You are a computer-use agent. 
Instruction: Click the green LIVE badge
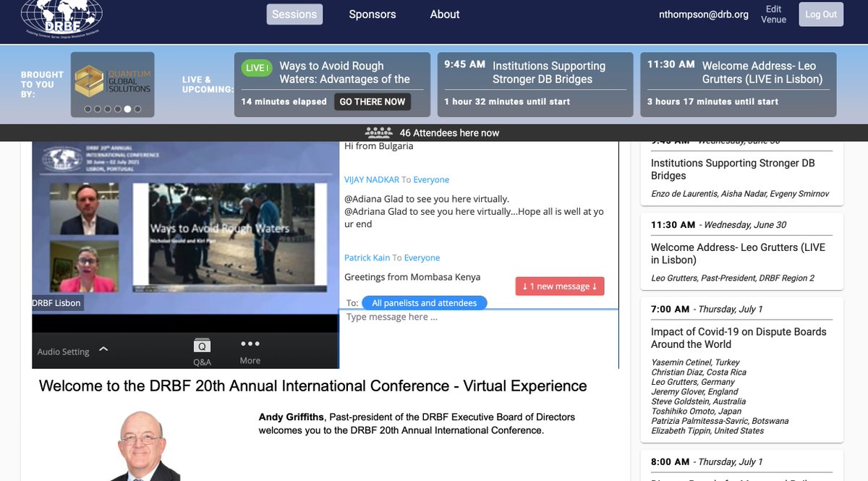click(257, 68)
